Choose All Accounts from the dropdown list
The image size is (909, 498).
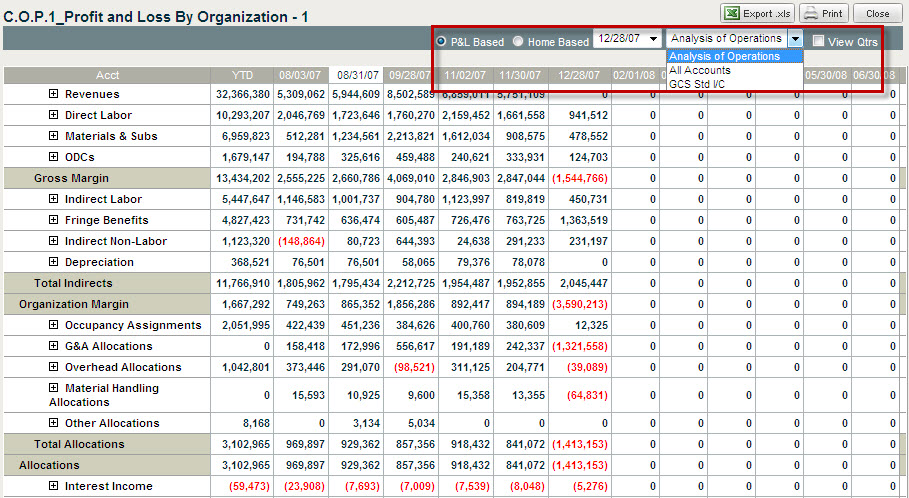700,70
